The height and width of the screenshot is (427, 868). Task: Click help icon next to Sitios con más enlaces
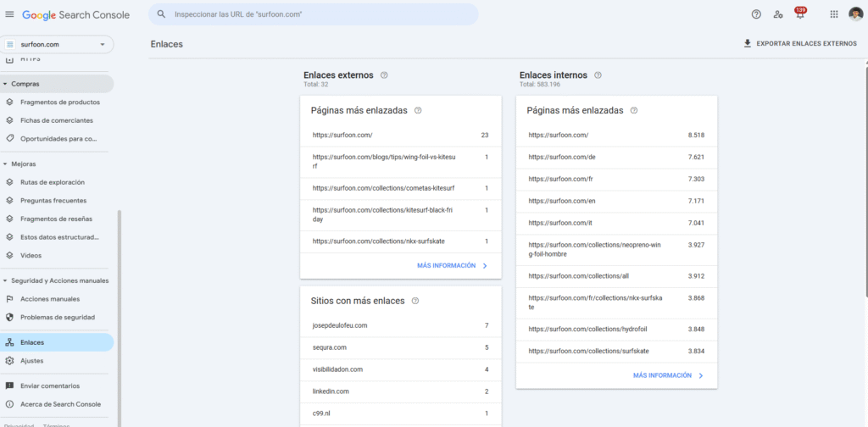[x=415, y=301]
